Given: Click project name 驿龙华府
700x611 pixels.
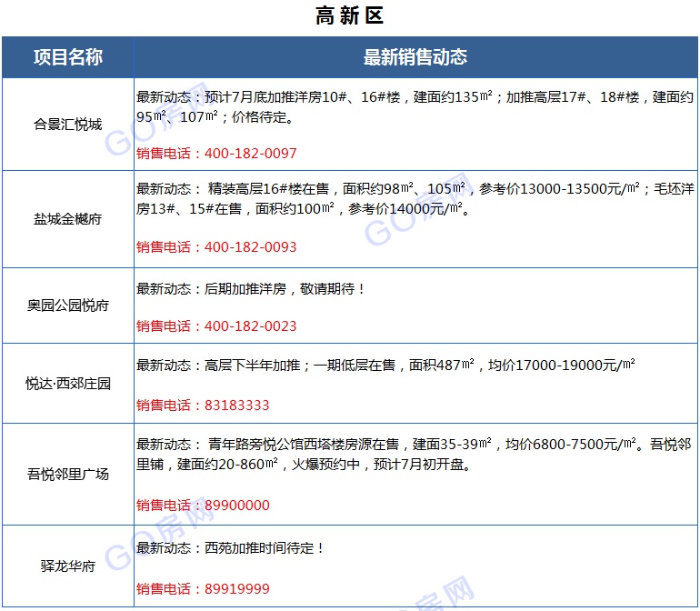Looking at the screenshot, I should (68, 566).
